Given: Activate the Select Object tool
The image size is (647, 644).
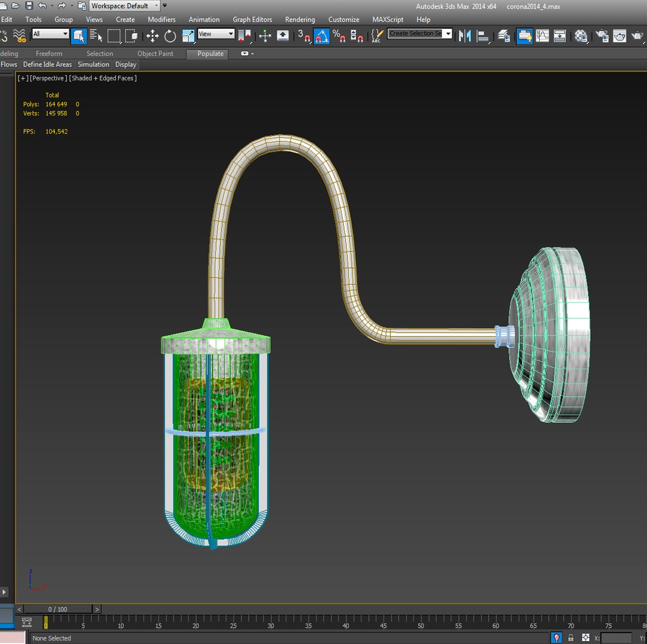Looking at the screenshot, I should [78, 36].
